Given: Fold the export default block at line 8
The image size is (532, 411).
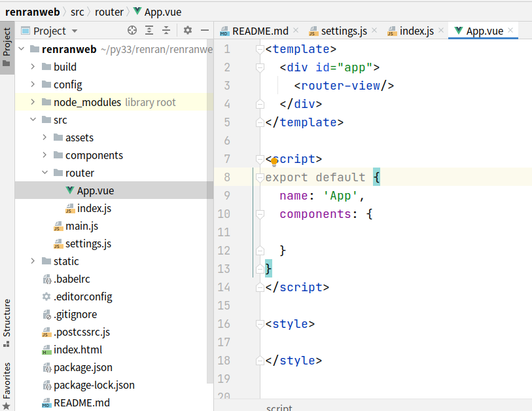Looking at the screenshot, I should coord(260,177).
